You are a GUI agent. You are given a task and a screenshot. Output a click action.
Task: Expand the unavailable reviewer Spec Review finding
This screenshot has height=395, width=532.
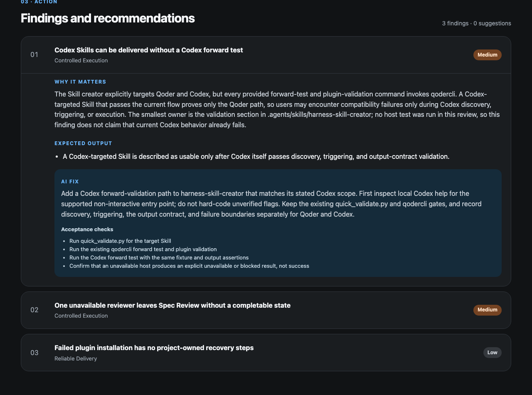click(x=266, y=310)
